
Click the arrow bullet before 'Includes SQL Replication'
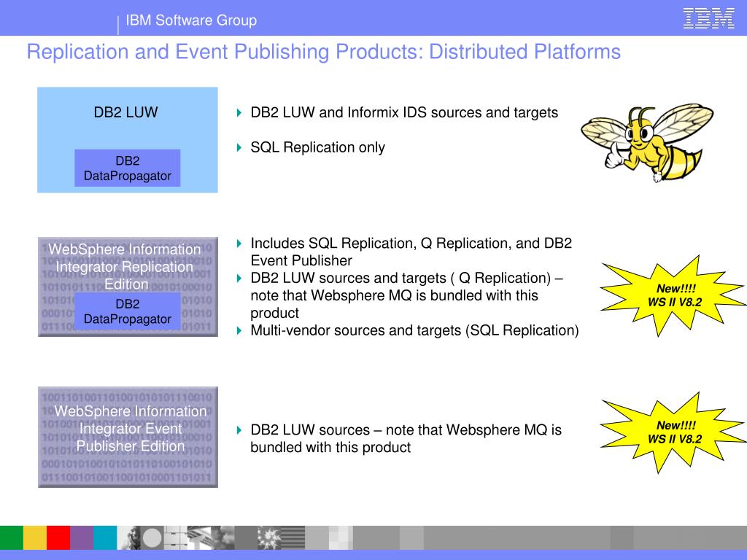pos(239,244)
